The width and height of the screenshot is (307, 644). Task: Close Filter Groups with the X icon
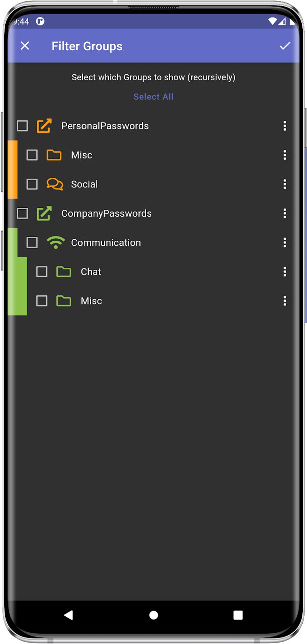point(25,46)
